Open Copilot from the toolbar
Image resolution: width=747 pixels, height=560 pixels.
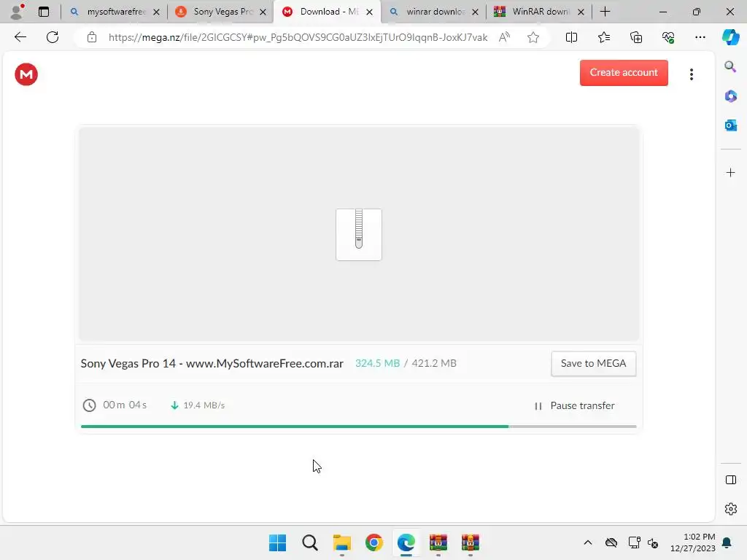(730, 37)
